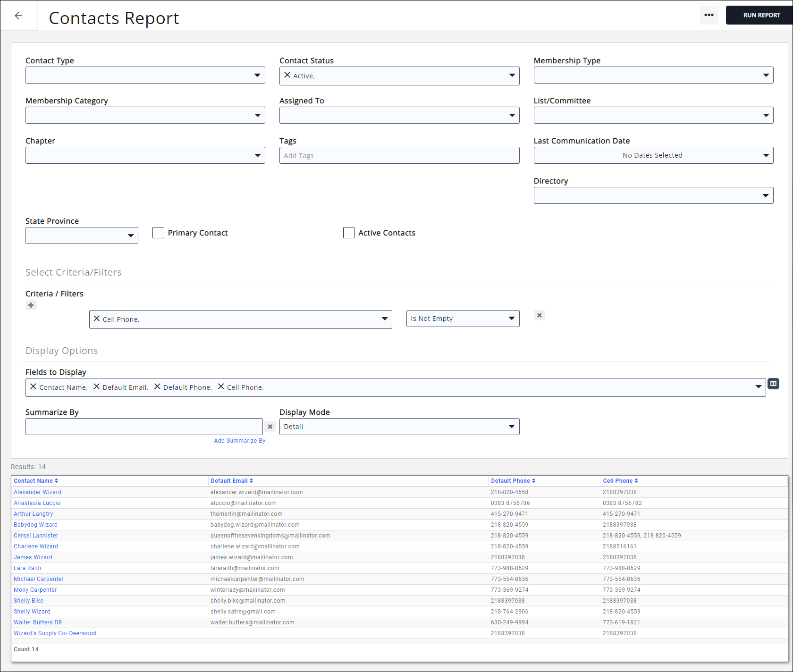Change the Is Not Empty operator dropdown
The height and width of the screenshot is (672, 793).
pyautogui.click(x=462, y=318)
